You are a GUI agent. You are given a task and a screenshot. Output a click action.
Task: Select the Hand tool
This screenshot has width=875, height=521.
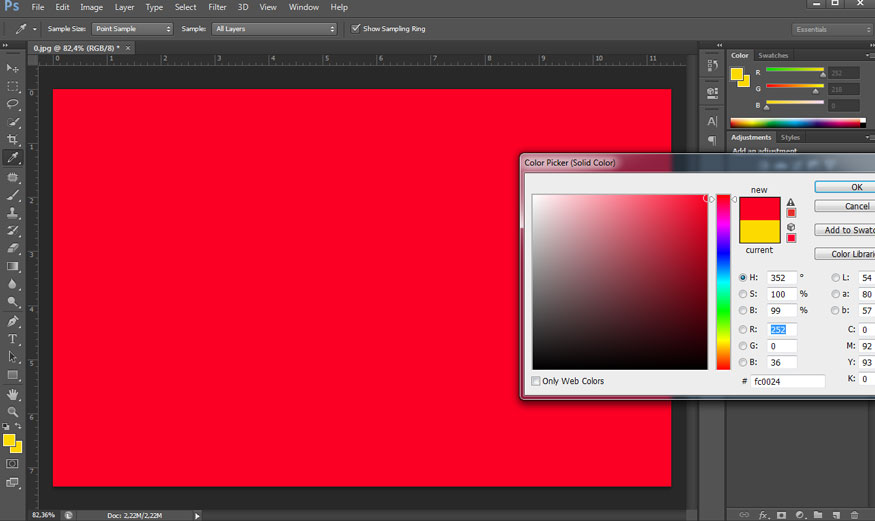(x=13, y=394)
